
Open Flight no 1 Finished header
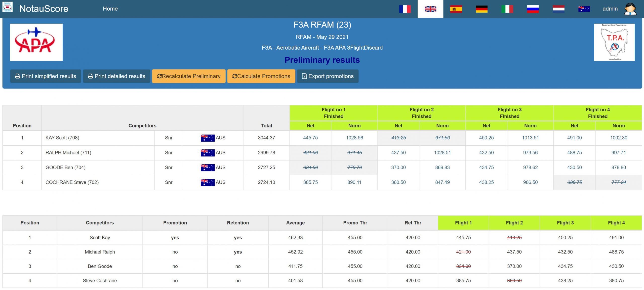334,113
